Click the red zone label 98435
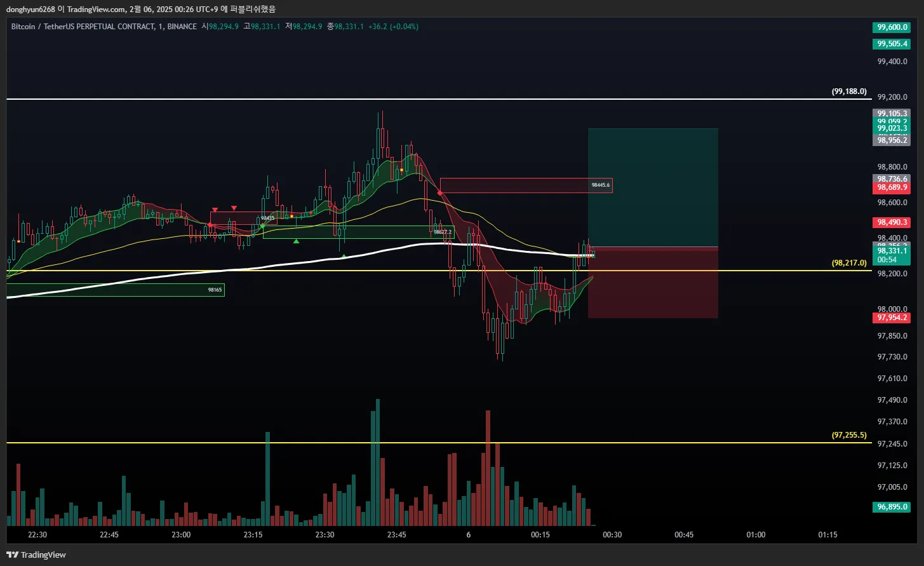The image size is (924, 566). pos(267,219)
